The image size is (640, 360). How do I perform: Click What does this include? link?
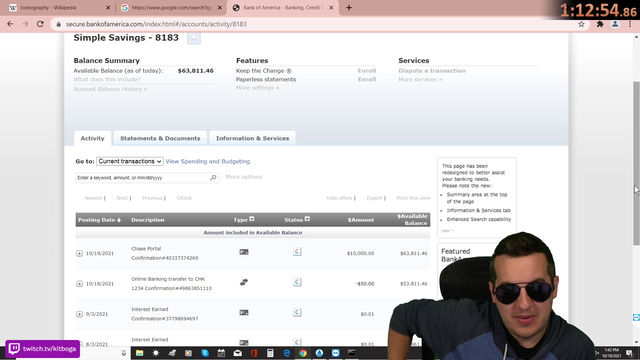tap(107, 79)
